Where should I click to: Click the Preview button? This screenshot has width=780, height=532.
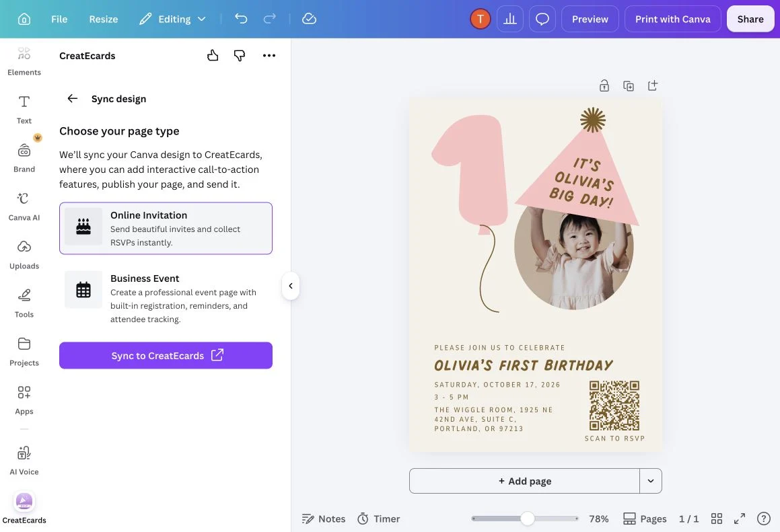click(590, 19)
